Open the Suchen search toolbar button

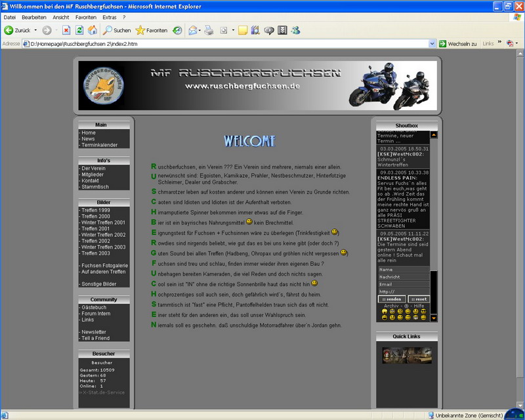[116, 30]
